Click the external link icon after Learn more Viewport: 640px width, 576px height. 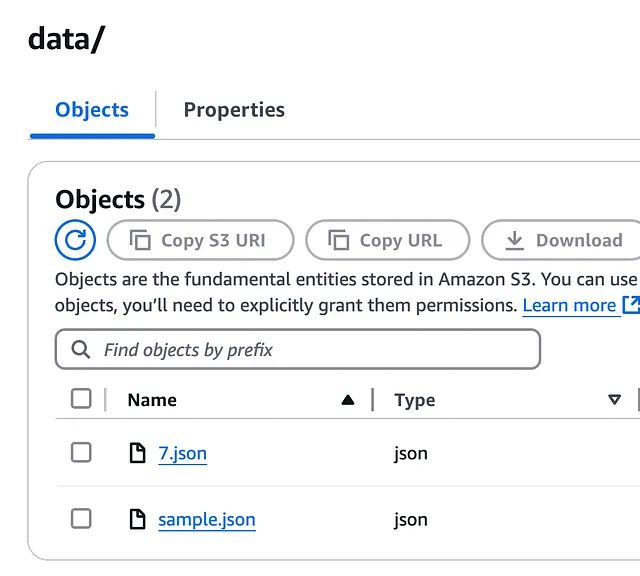(631, 305)
